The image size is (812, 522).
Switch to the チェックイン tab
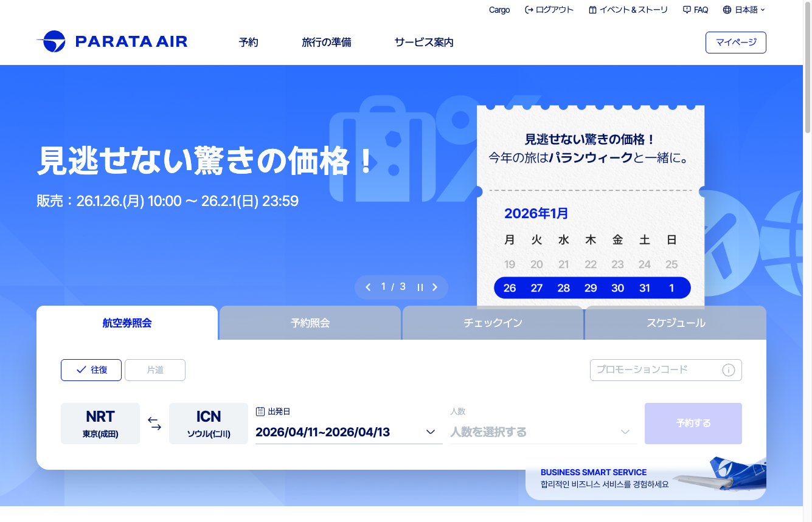(x=493, y=323)
